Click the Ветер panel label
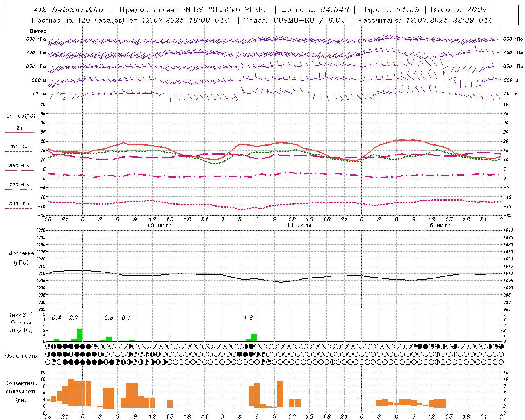525x420 pixels. [38, 31]
